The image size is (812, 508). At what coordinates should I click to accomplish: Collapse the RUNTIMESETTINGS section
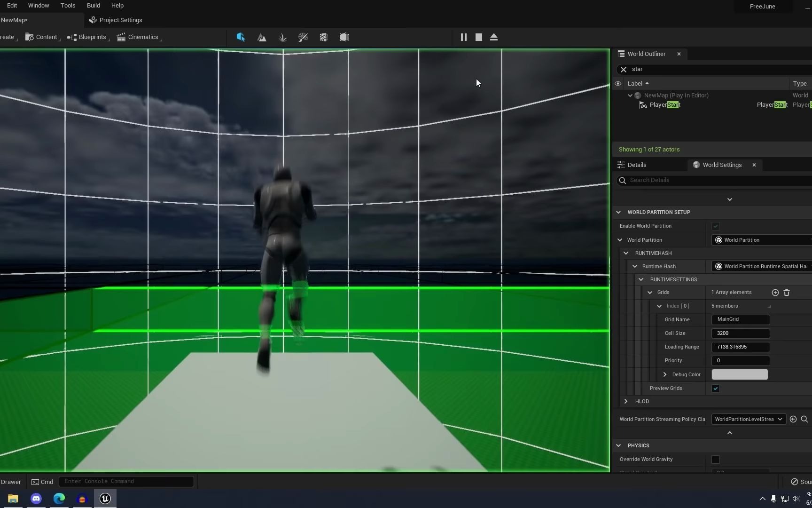[x=640, y=279]
